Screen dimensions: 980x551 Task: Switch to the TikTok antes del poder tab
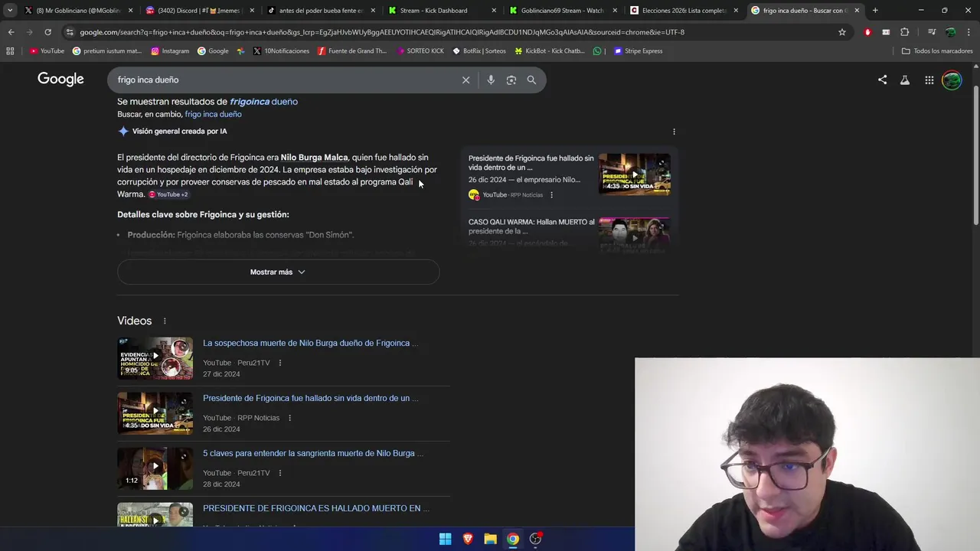point(321,11)
